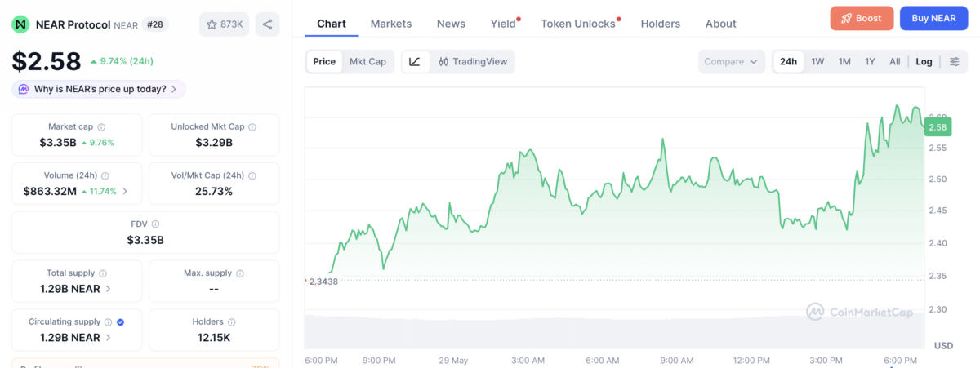The width and height of the screenshot is (980, 368).
Task: Open chart settings sliders icon
Action: [955, 61]
